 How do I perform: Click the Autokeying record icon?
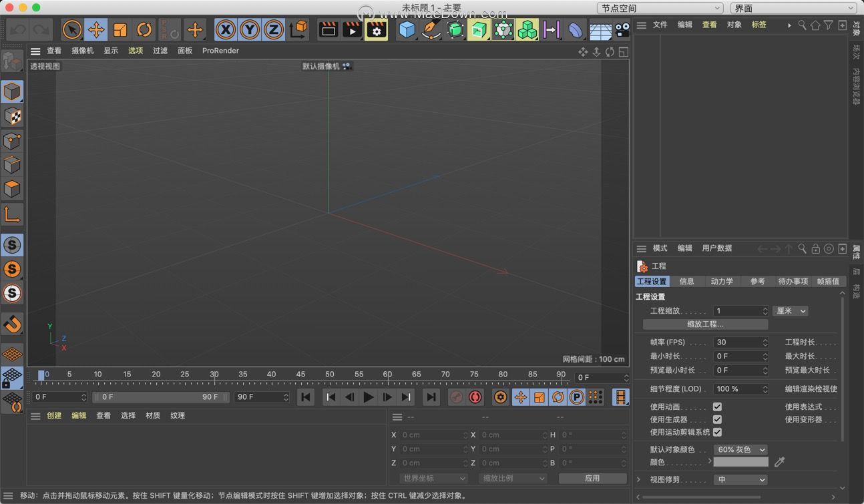[x=475, y=397]
